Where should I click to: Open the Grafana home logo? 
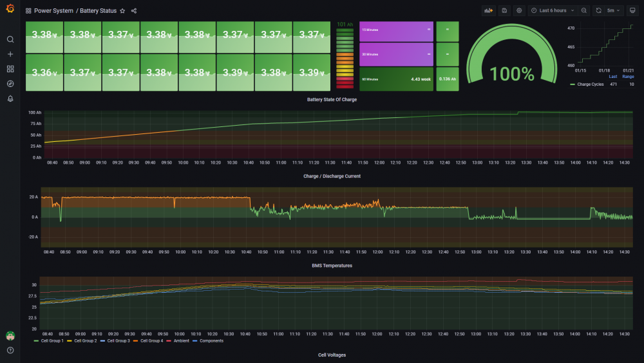pos(10,8)
